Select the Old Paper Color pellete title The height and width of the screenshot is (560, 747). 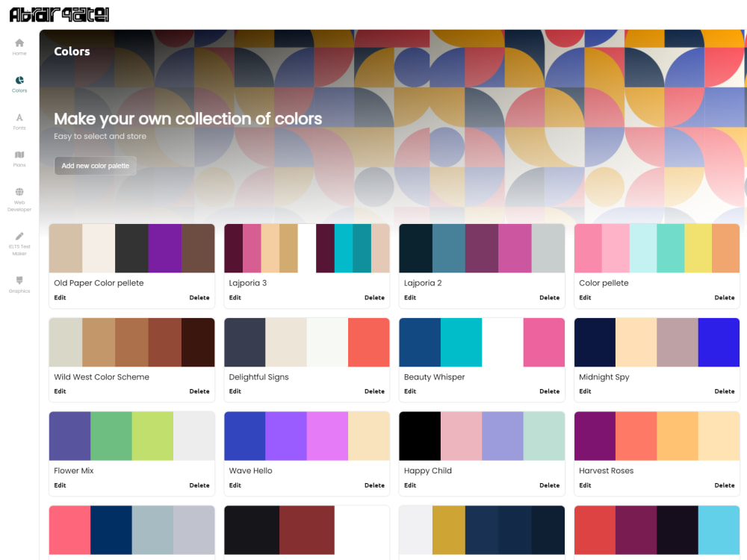pyautogui.click(x=99, y=283)
